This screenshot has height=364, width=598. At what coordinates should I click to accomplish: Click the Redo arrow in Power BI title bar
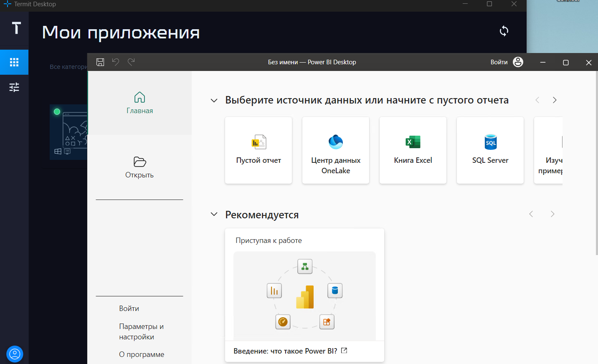pos(131,62)
